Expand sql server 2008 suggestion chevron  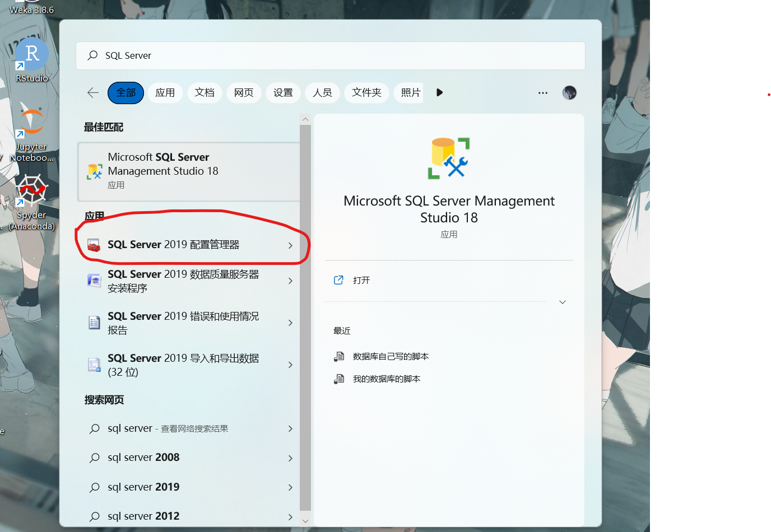point(290,458)
